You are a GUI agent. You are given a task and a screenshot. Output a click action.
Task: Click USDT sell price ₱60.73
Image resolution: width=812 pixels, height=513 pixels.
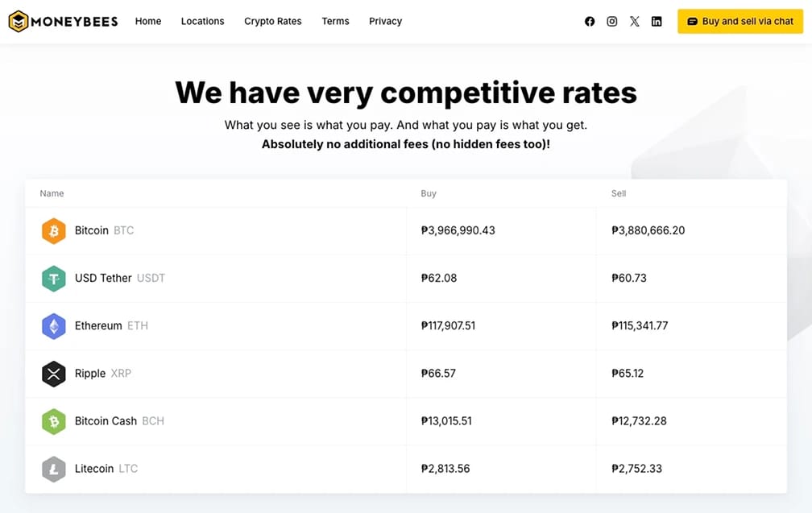pyautogui.click(x=629, y=278)
